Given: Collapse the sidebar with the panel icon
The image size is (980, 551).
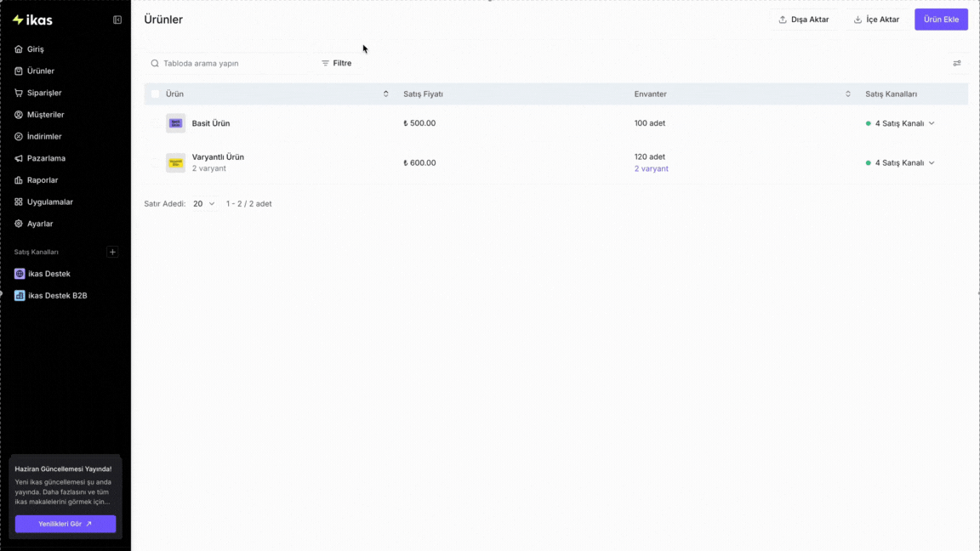Looking at the screenshot, I should (x=117, y=20).
